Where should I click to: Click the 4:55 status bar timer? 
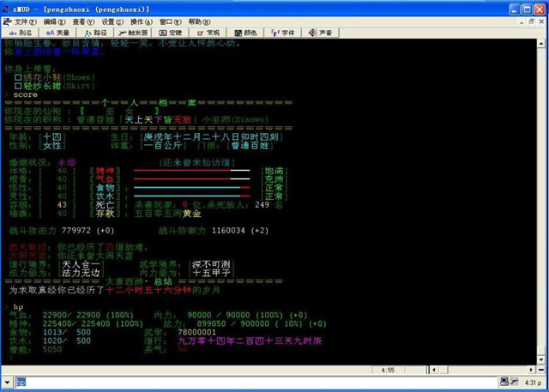pyautogui.click(x=388, y=370)
